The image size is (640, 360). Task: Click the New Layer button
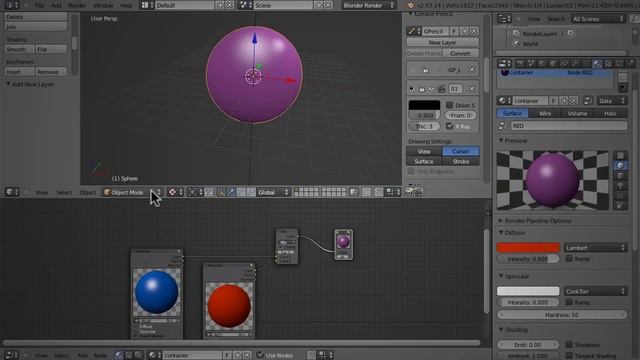tap(443, 42)
